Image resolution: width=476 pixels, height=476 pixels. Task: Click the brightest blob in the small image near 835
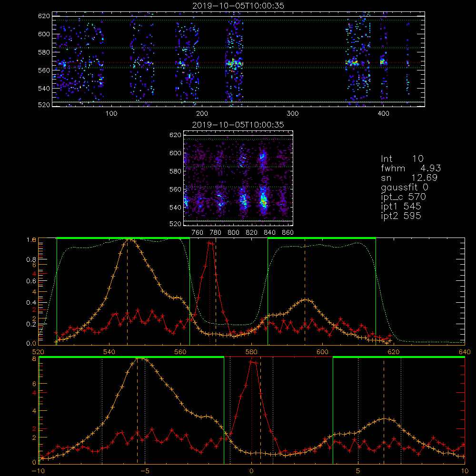click(263, 201)
